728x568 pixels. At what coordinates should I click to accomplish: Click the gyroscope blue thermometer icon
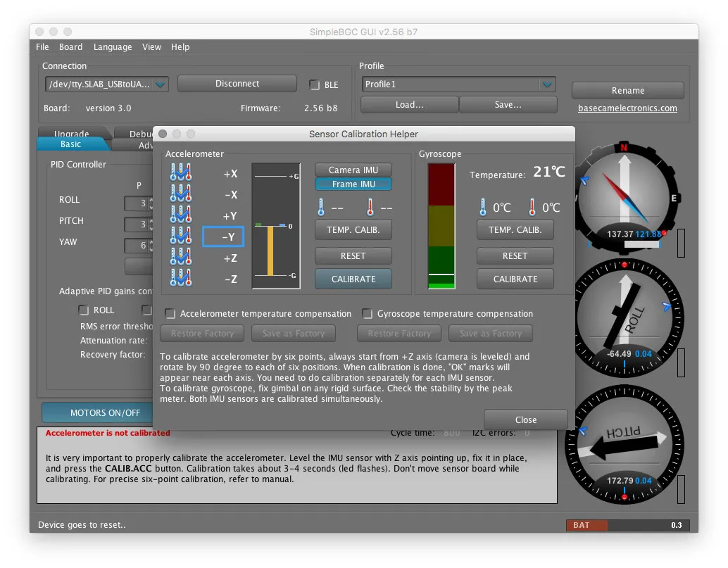(484, 208)
